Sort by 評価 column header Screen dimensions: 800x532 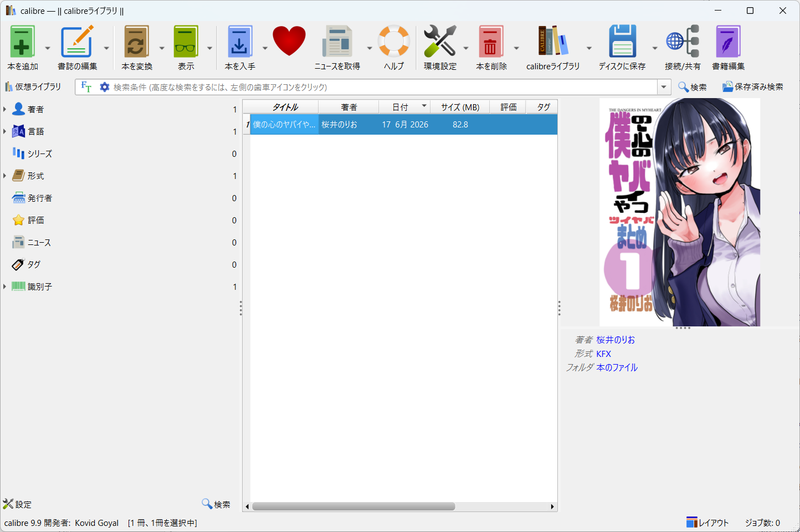(508, 107)
